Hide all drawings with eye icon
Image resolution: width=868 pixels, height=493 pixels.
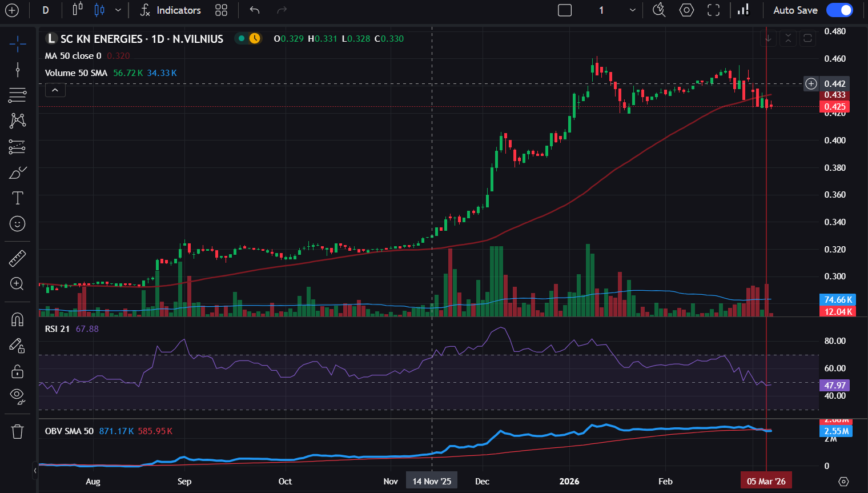coord(18,395)
